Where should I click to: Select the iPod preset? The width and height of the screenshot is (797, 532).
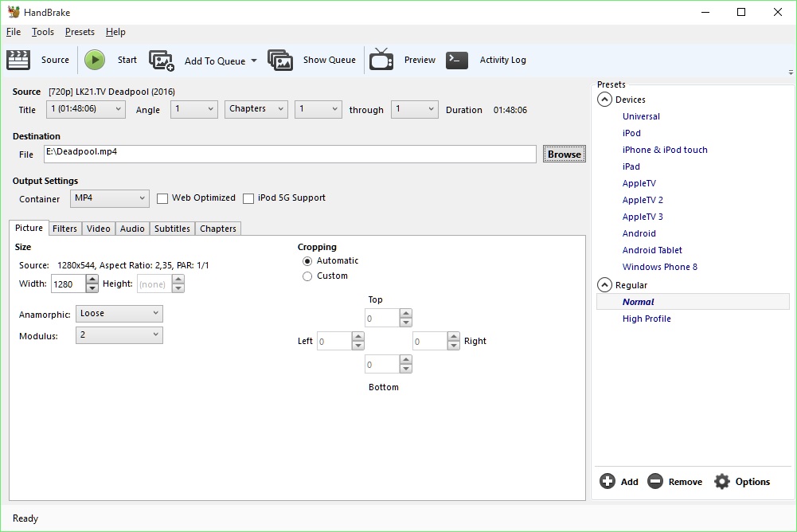coord(631,133)
